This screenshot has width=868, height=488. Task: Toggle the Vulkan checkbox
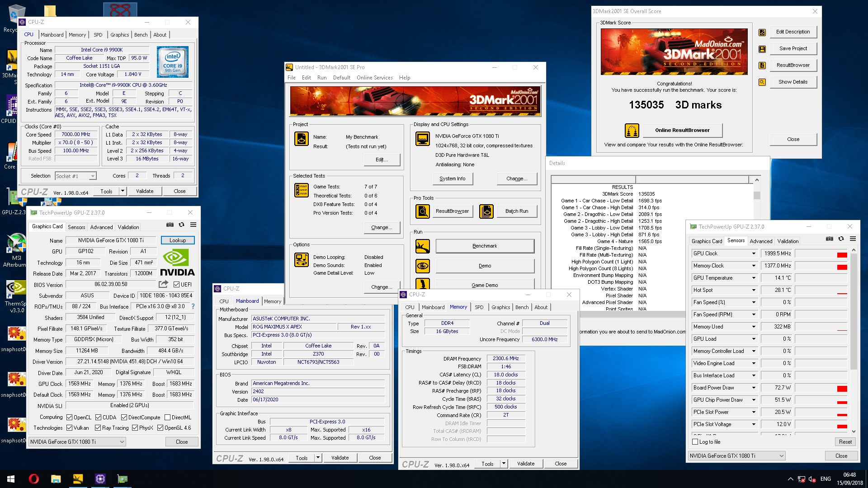point(69,428)
